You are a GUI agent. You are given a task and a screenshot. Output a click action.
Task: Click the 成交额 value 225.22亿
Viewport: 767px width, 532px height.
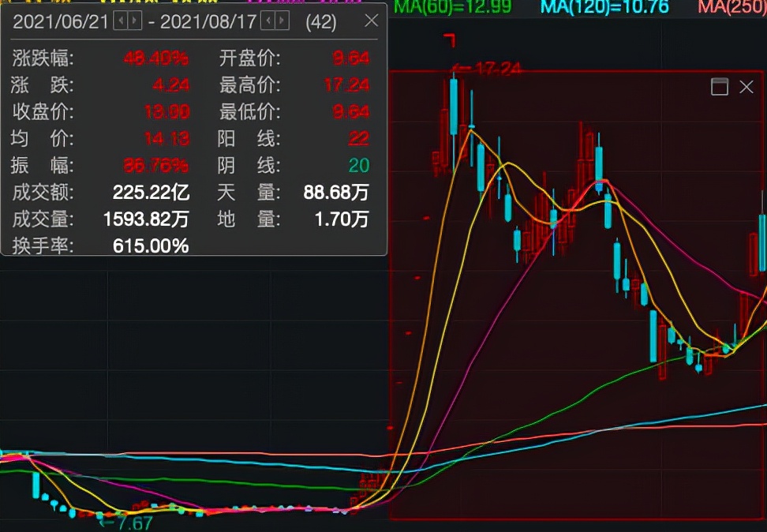point(152,193)
